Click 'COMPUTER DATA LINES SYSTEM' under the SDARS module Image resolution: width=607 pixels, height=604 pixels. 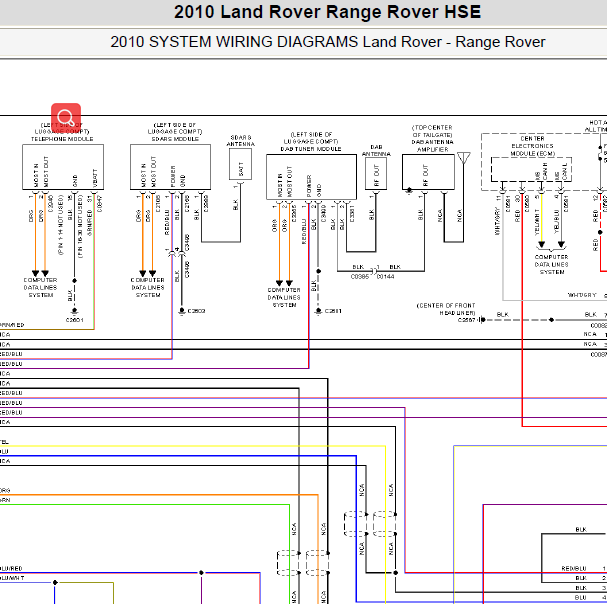[x=147, y=287]
